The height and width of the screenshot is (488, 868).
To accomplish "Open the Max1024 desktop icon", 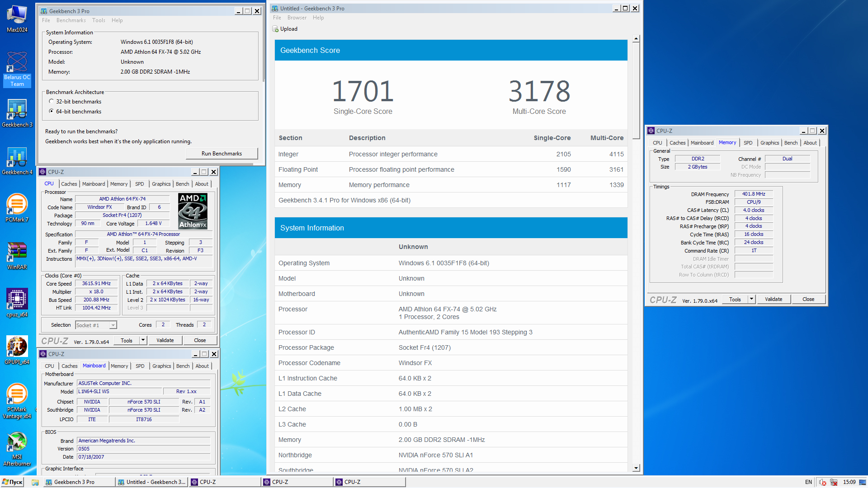I will tap(17, 19).
